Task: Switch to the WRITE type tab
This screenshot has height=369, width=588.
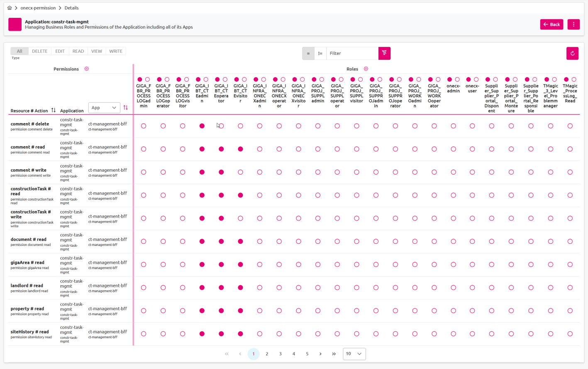Action: [116, 51]
